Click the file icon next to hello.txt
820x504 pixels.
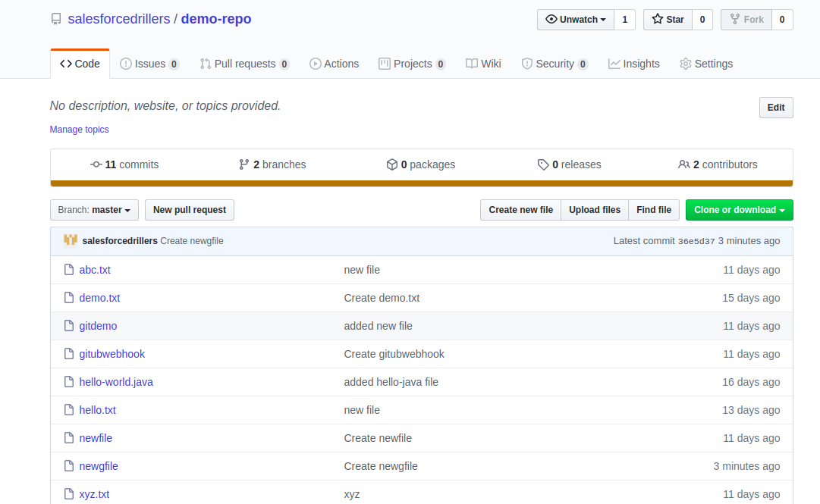(x=69, y=410)
